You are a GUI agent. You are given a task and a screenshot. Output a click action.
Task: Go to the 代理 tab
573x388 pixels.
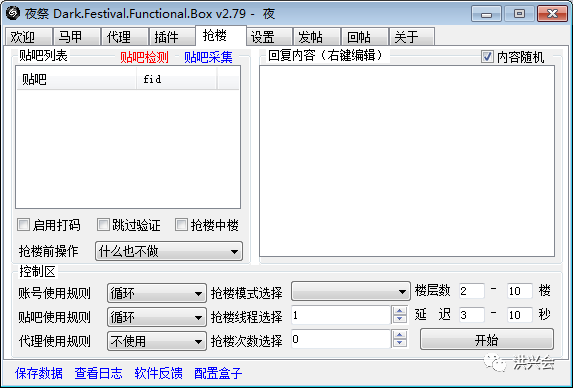[125, 37]
